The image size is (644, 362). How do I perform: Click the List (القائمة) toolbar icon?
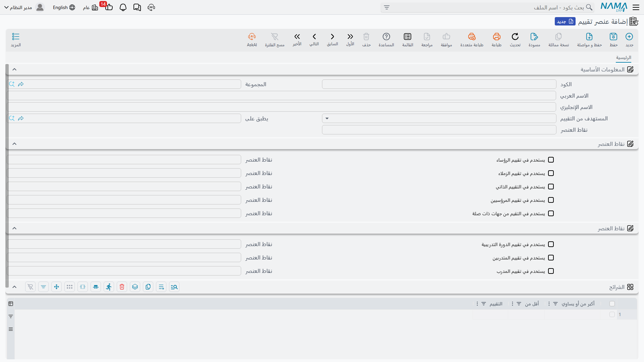pyautogui.click(x=408, y=37)
